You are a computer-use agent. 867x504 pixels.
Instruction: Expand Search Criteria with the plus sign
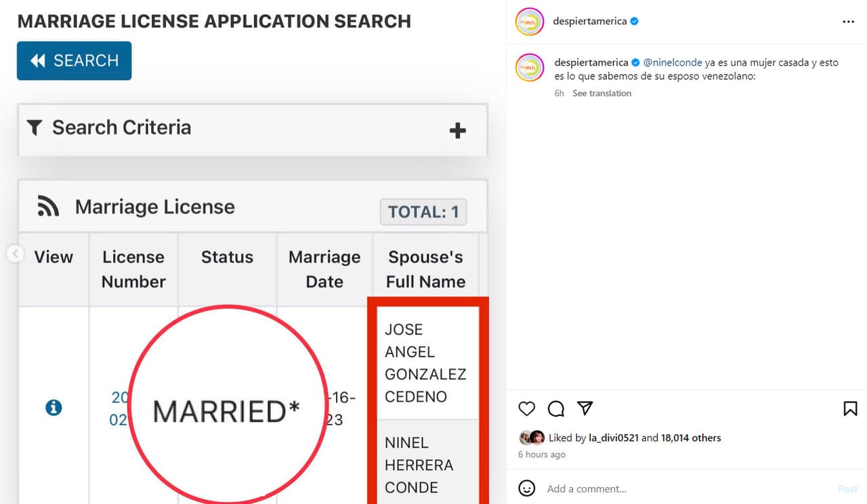[458, 130]
